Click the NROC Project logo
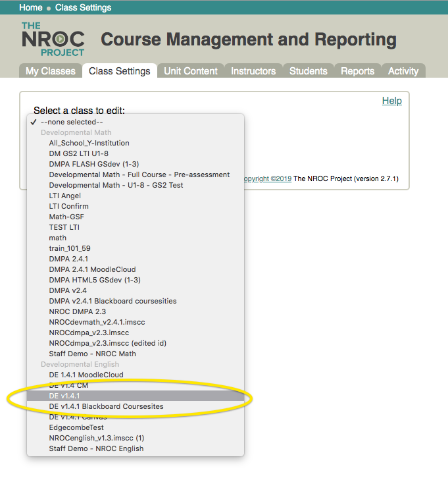This screenshot has width=448, height=482. coord(53,40)
